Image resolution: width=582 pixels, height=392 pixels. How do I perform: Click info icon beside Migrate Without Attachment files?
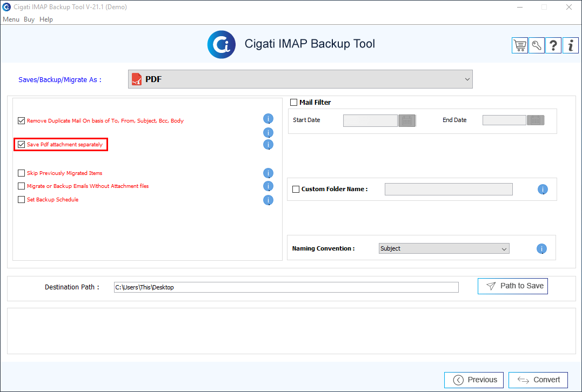click(268, 186)
